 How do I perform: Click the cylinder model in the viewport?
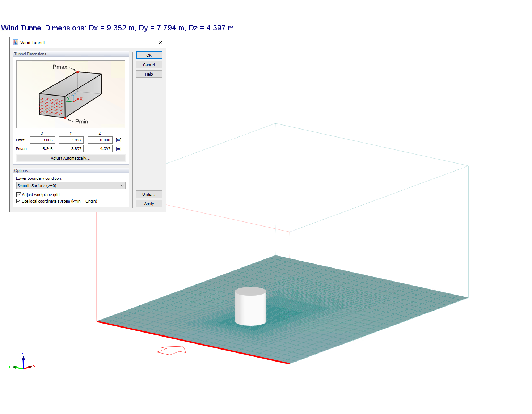(x=250, y=306)
